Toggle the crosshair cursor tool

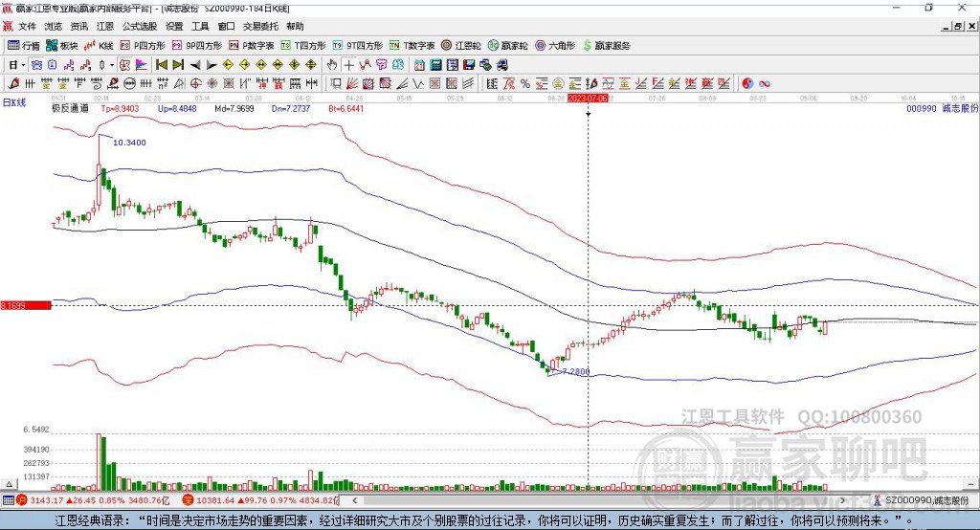point(348,65)
